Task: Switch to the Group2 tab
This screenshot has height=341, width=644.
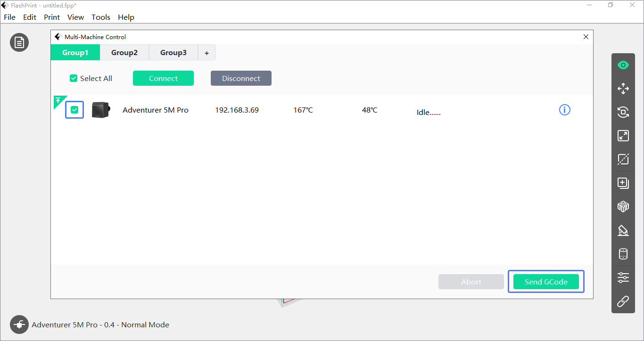Action: (x=124, y=53)
